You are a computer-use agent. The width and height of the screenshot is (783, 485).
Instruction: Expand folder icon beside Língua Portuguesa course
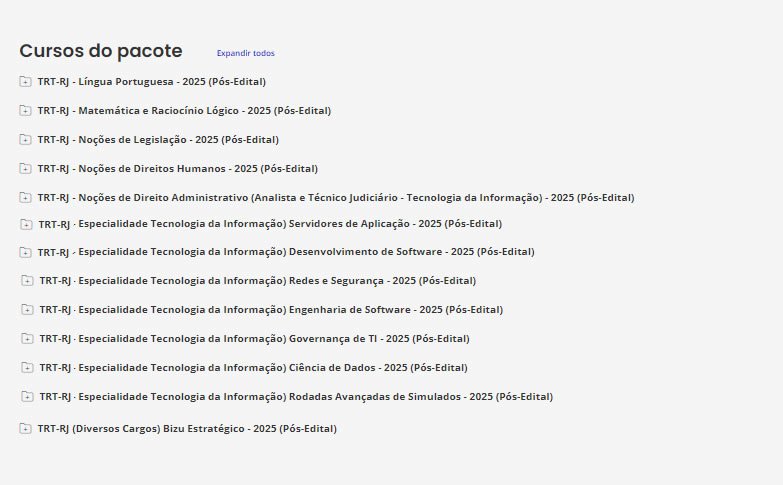click(x=25, y=82)
